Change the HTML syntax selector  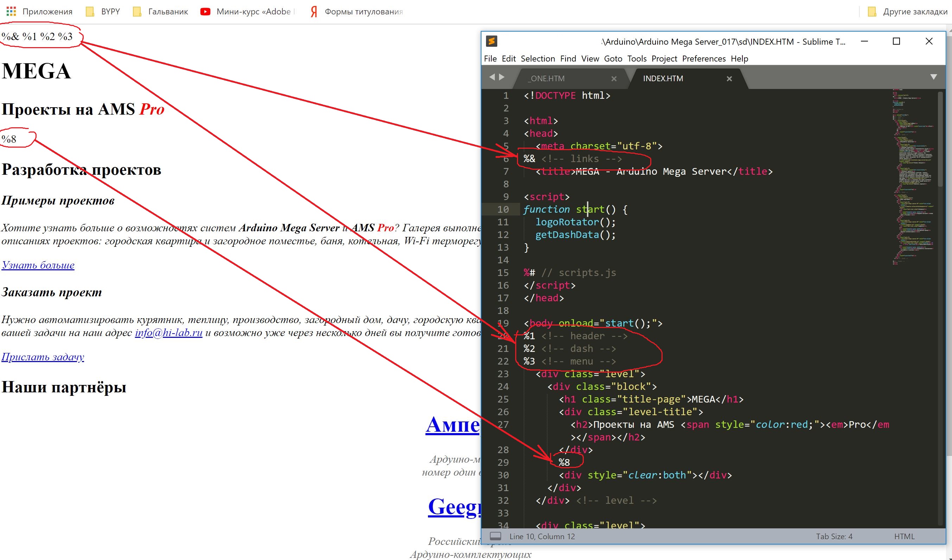904,536
